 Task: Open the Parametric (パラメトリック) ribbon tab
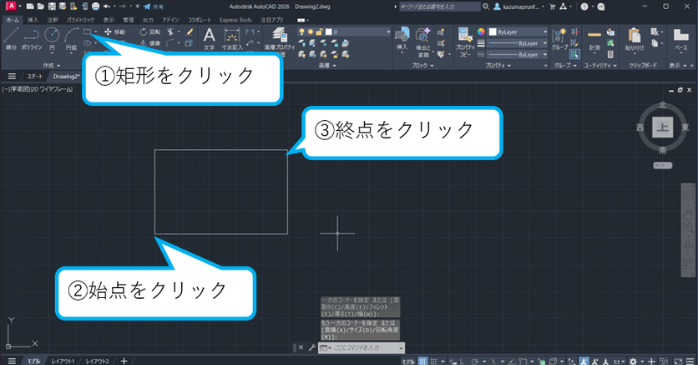(81, 20)
